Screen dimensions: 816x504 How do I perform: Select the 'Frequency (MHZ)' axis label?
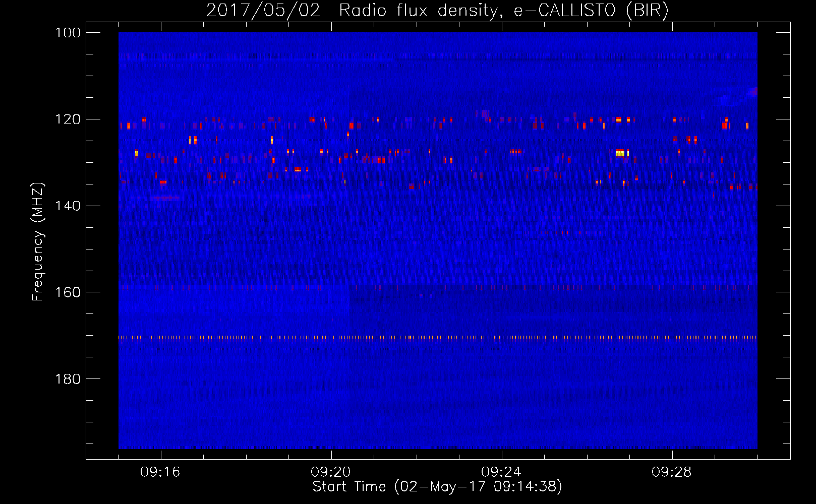[x=38, y=241]
